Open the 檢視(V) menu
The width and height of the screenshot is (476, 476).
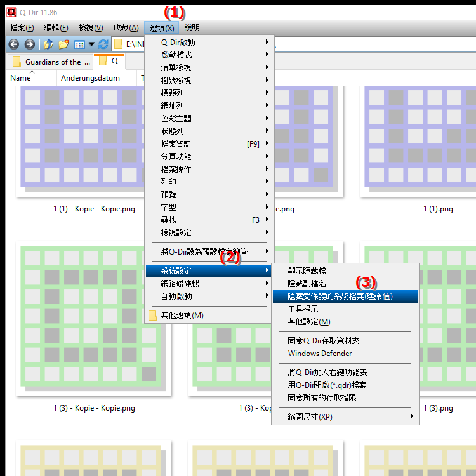tap(91, 28)
